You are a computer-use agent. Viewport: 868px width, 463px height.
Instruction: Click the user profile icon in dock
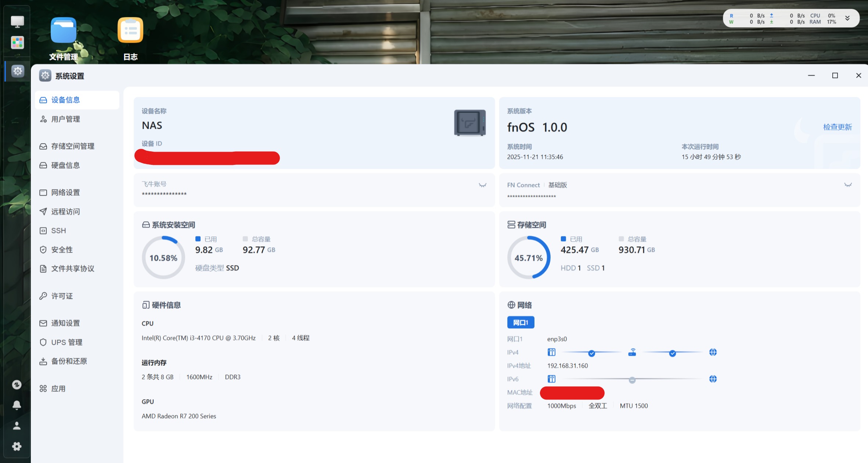(17, 426)
